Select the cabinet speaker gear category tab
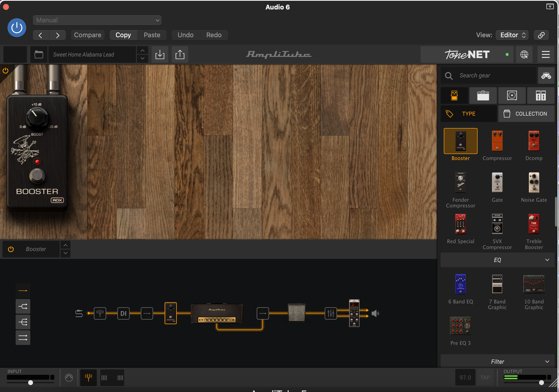The height and width of the screenshot is (392, 559). pyautogui.click(x=512, y=96)
